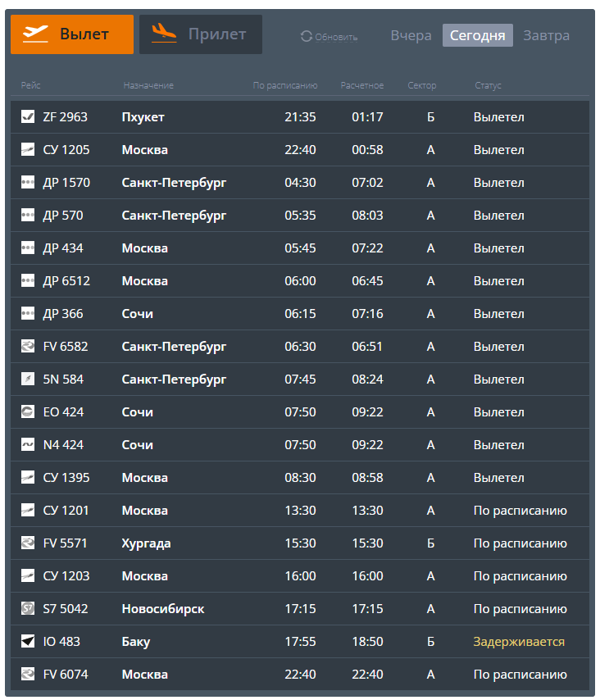Screen dimensions: 600x700
Task: Click the Статус column header
Action: tap(488, 86)
